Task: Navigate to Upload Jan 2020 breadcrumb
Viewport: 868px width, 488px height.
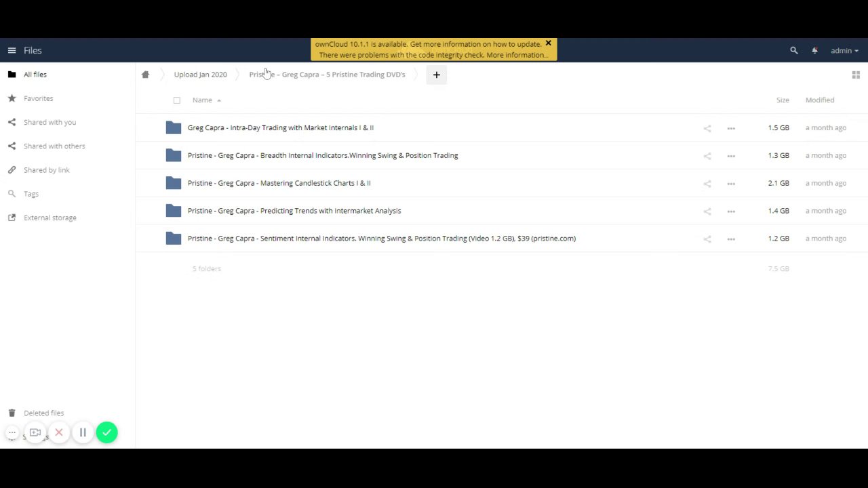Action: (200, 75)
